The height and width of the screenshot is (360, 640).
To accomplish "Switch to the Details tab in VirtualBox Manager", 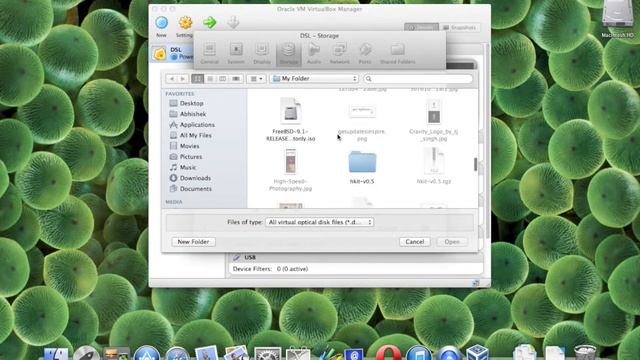I will pos(421,28).
